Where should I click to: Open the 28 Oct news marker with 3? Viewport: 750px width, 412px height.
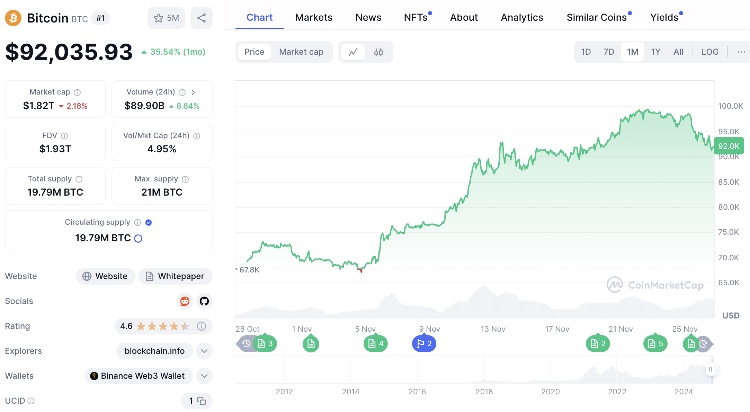(265, 344)
